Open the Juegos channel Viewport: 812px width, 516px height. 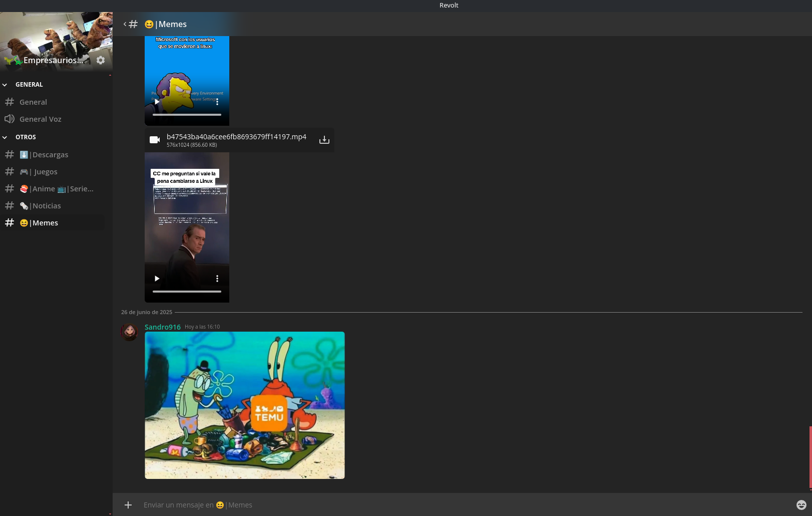(53, 172)
